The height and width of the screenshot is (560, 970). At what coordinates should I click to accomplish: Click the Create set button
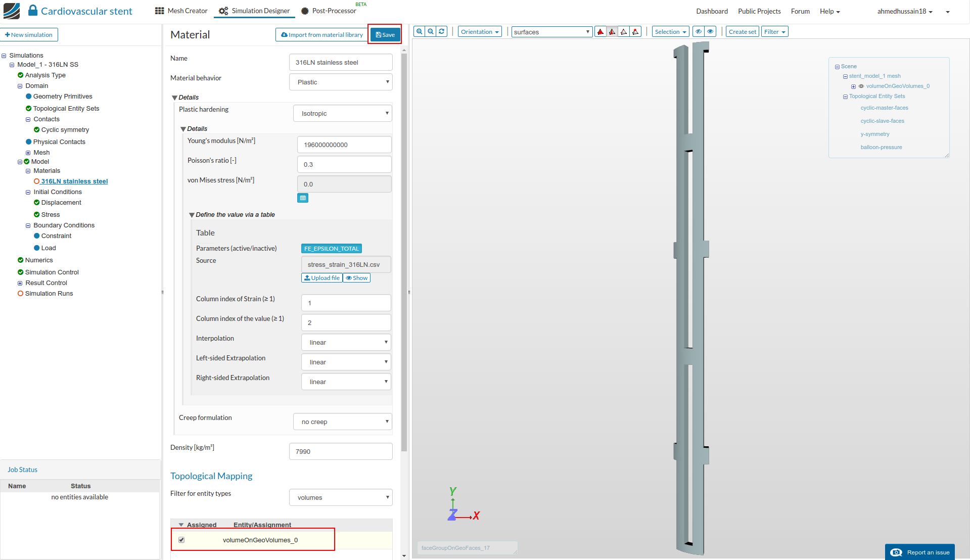pos(743,32)
